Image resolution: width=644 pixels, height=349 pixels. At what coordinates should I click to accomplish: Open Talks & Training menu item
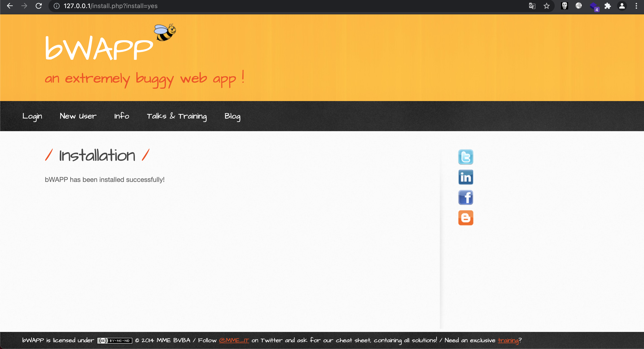point(177,116)
